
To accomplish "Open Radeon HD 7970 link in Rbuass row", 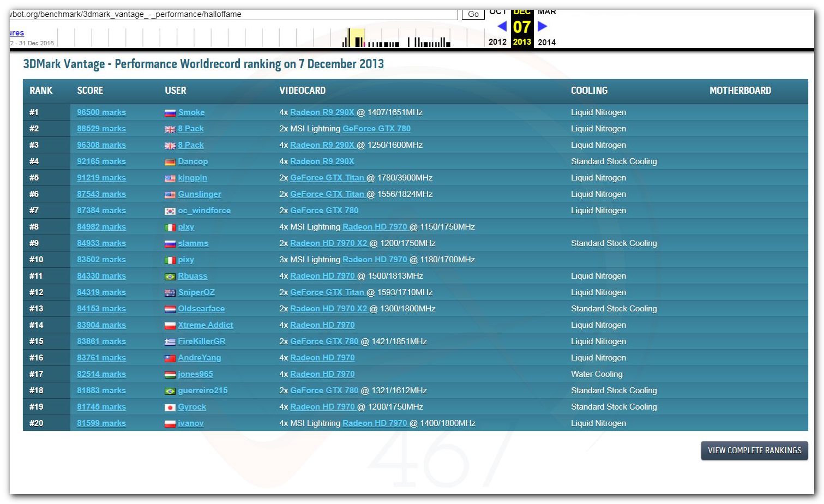I will (322, 276).
